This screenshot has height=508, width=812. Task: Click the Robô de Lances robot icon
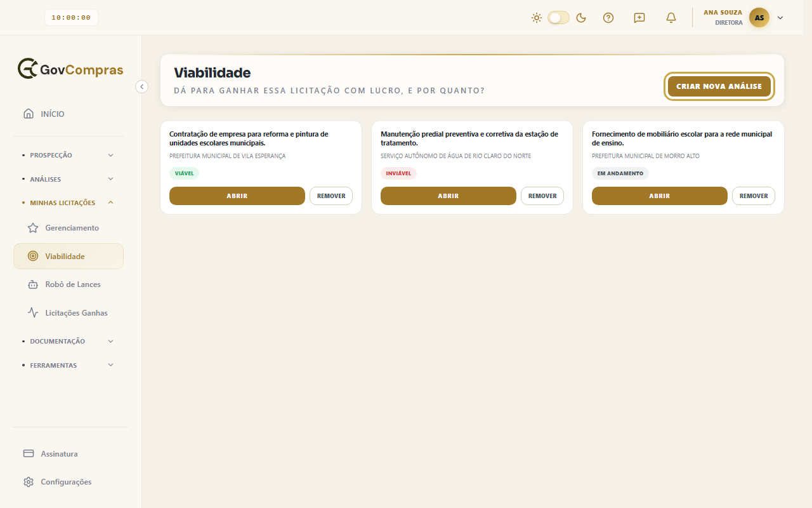click(33, 284)
